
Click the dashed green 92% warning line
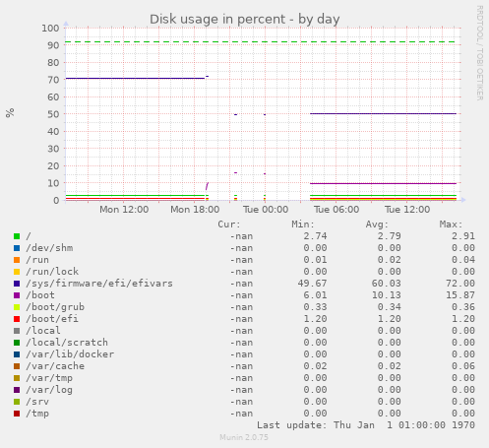261,42
